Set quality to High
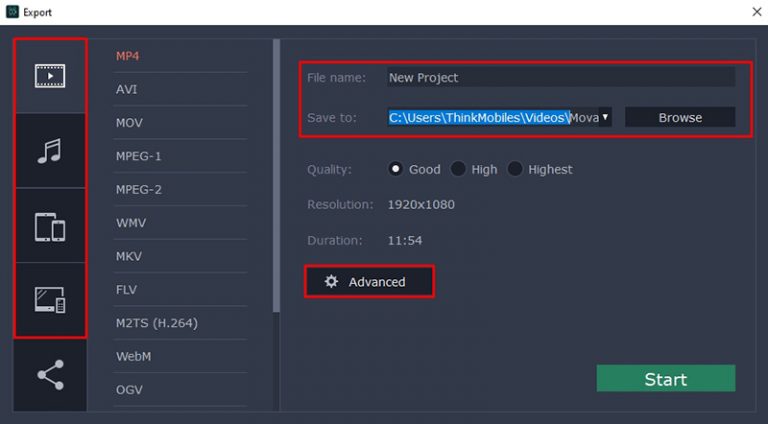This screenshot has width=768, height=424. pos(458,169)
